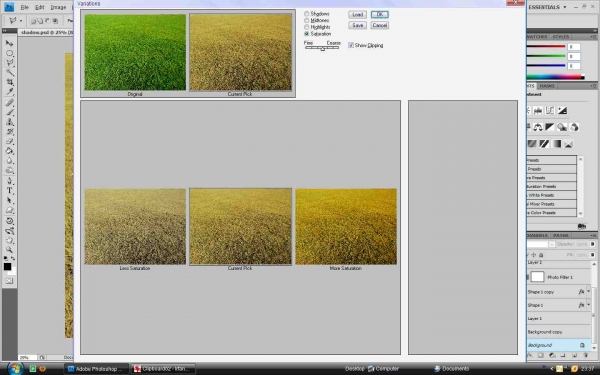Select the Type tool
Viewport: 600px width, 375px height.
tap(10, 191)
